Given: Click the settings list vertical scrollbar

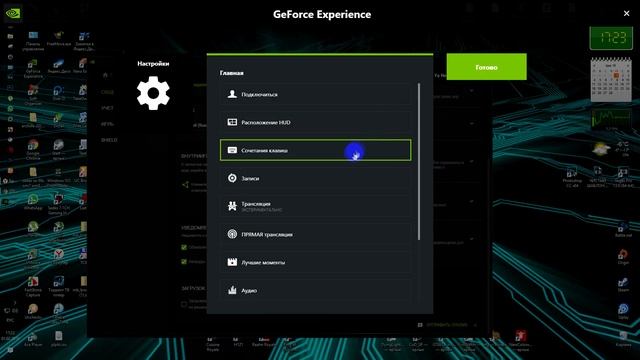Looking at the screenshot, I should [x=419, y=162].
